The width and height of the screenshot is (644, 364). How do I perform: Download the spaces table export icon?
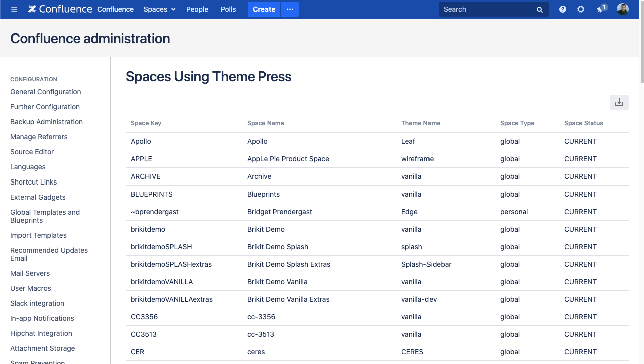coord(619,102)
